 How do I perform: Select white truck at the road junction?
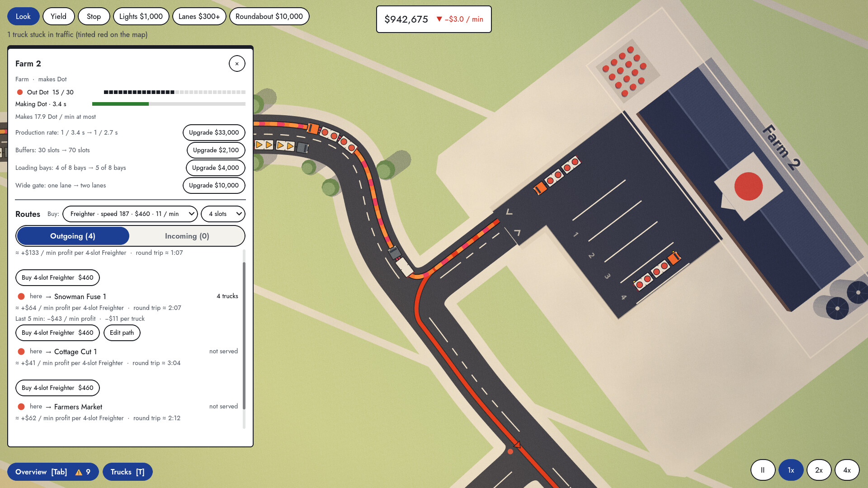point(401,262)
